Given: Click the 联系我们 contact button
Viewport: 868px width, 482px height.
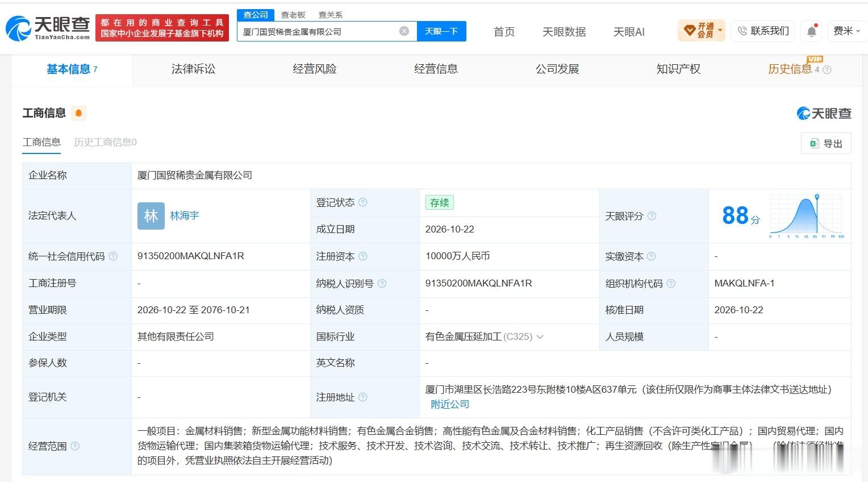Looking at the screenshot, I should click(x=763, y=31).
